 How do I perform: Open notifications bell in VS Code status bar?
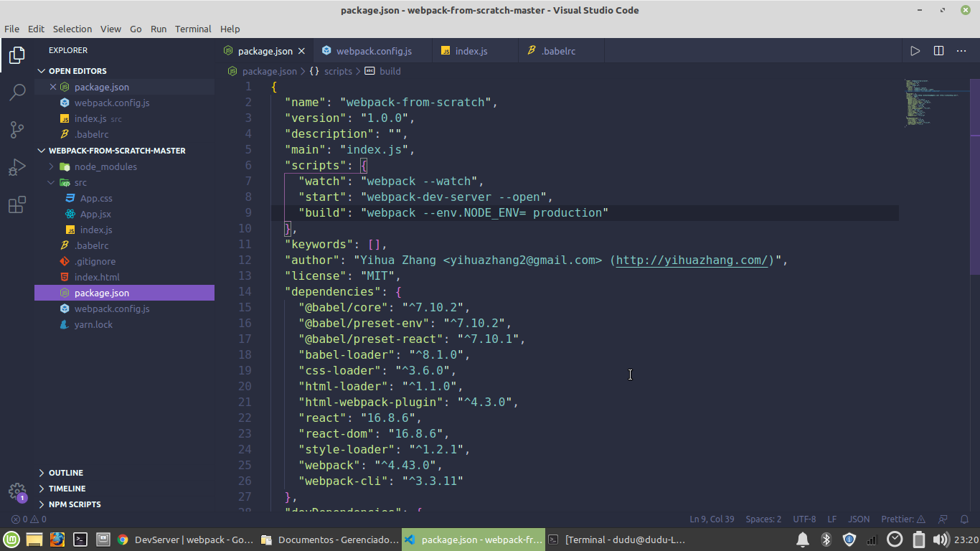pyautogui.click(x=964, y=519)
